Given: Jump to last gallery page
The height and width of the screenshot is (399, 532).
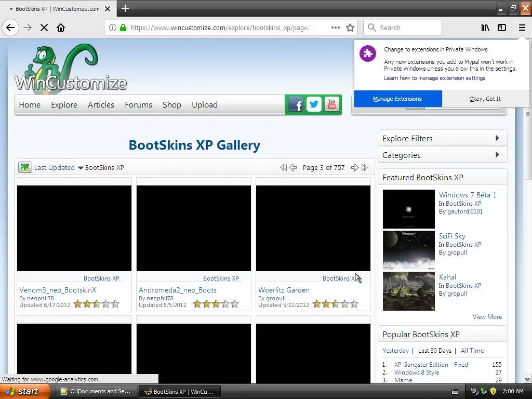Looking at the screenshot, I should 365,167.
